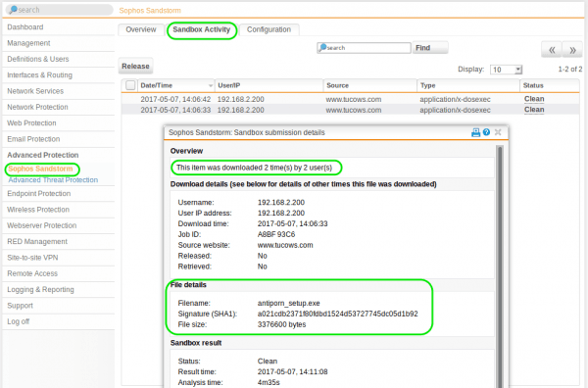The image size is (588, 388).
Task: Close the Sandbox submission details dialog
Action: point(498,132)
